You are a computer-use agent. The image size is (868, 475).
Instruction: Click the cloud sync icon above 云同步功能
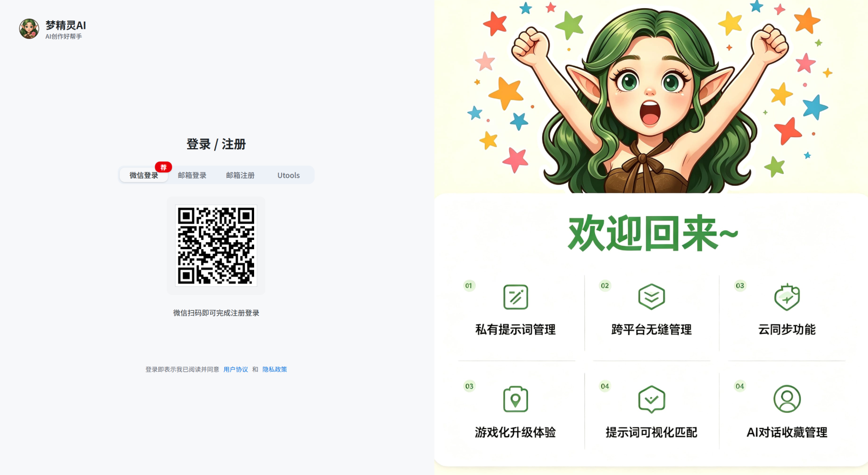787,297
